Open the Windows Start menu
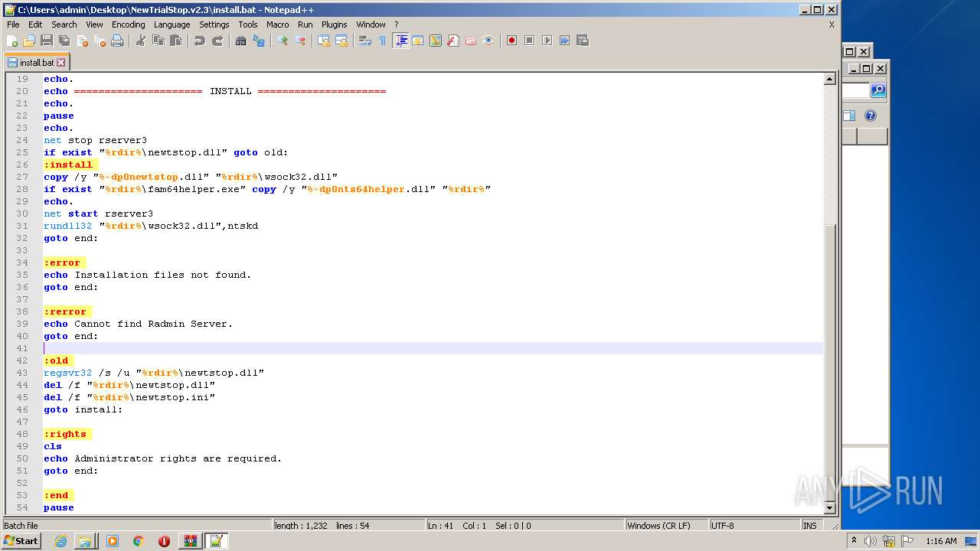Viewport: 980px width, 551px height. pyautogui.click(x=21, y=540)
